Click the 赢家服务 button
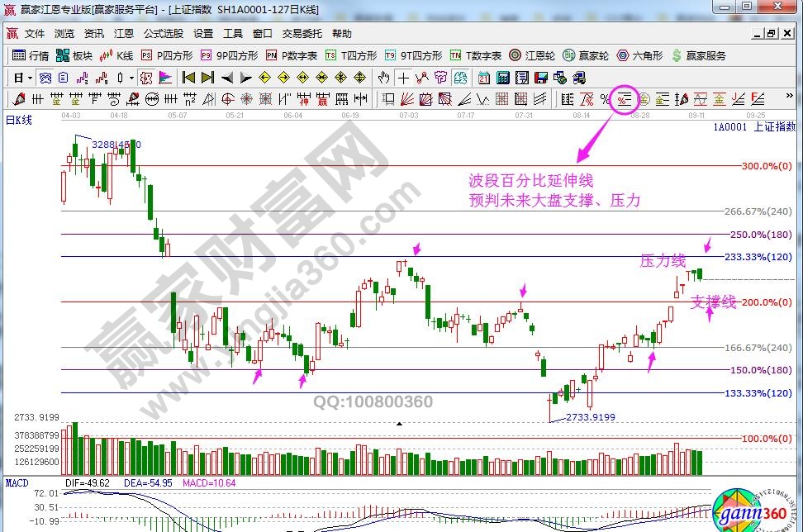Image resolution: width=803 pixels, height=532 pixels. pos(699,55)
